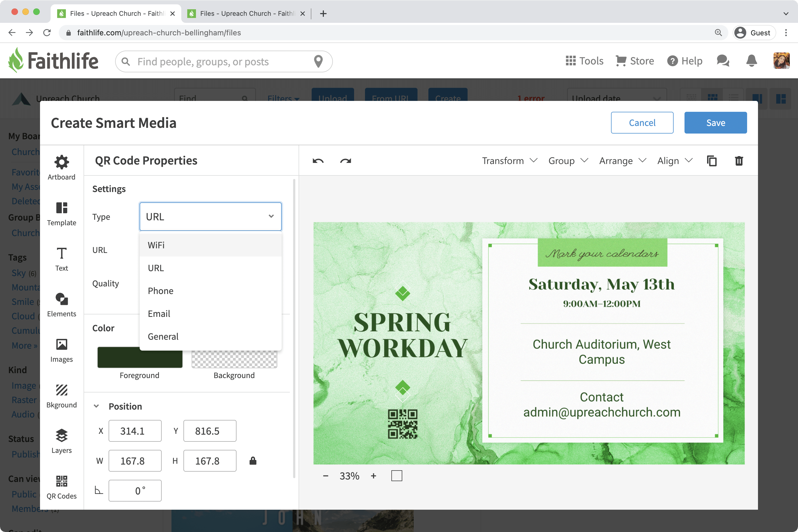Open the Type dropdown

(x=210, y=216)
